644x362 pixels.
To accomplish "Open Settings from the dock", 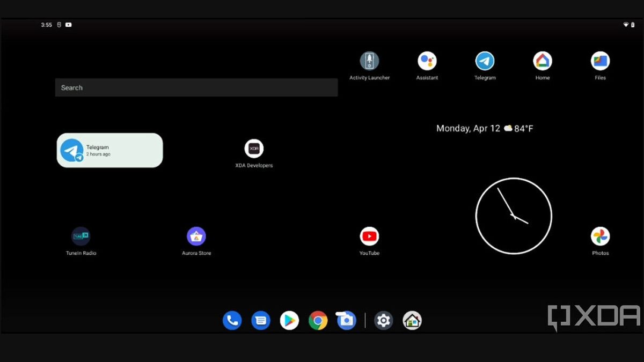I will tap(383, 320).
